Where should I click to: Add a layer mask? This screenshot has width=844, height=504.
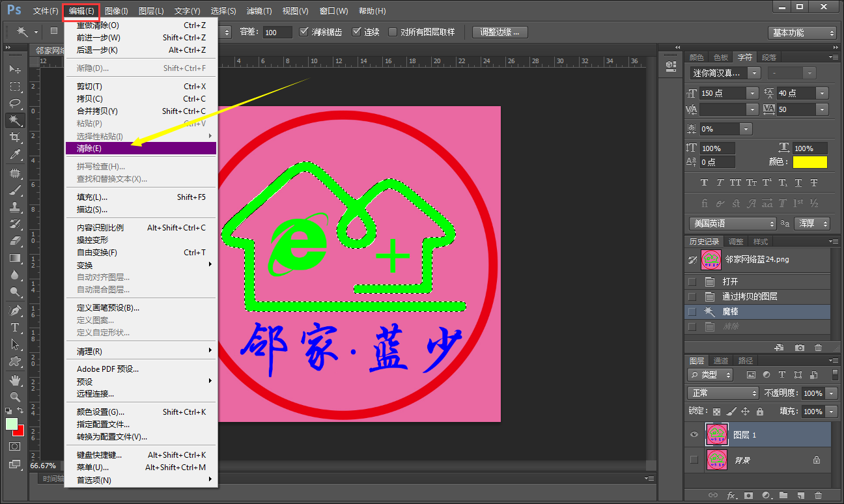pyautogui.click(x=748, y=496)
